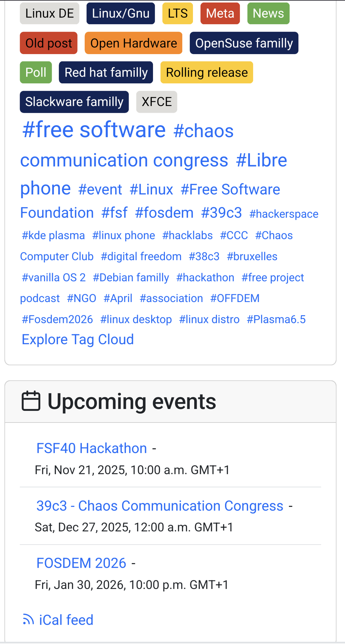Open the iCal feed link
The width and height of the screenshot is (345, 644).
click(66, 620)
